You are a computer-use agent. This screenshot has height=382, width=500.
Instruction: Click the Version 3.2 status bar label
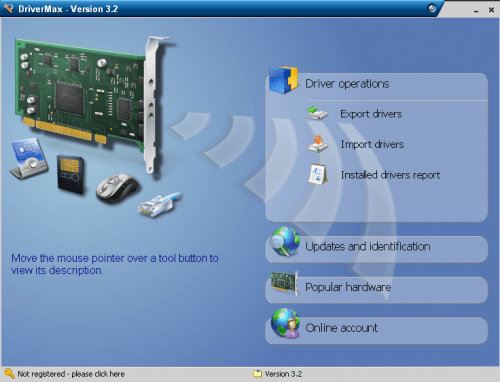(283, 374)
